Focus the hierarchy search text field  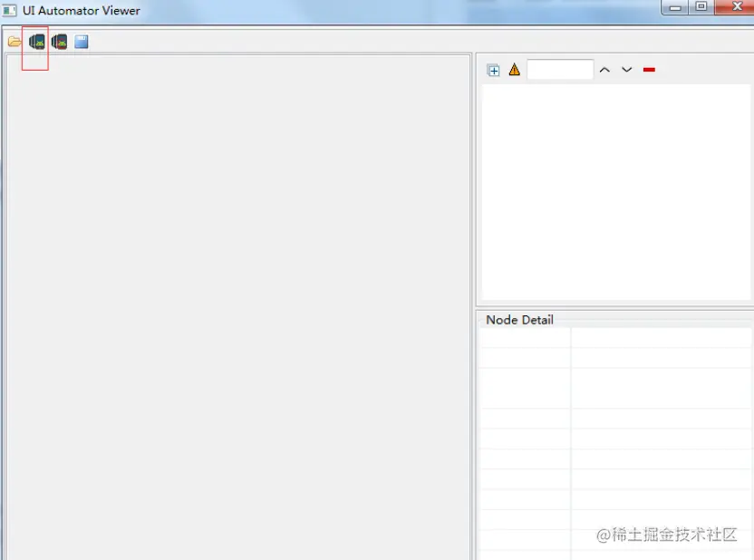tap(560, 70)
